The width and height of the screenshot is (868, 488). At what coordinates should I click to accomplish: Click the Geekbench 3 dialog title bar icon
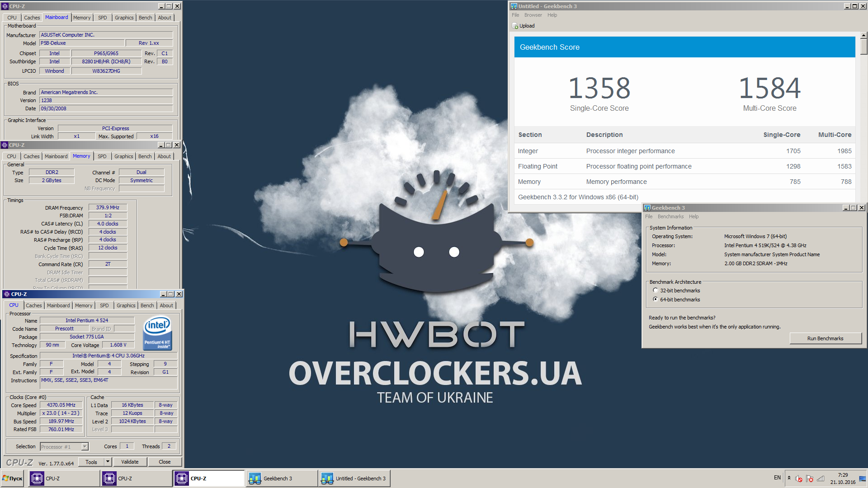point(647,208)
